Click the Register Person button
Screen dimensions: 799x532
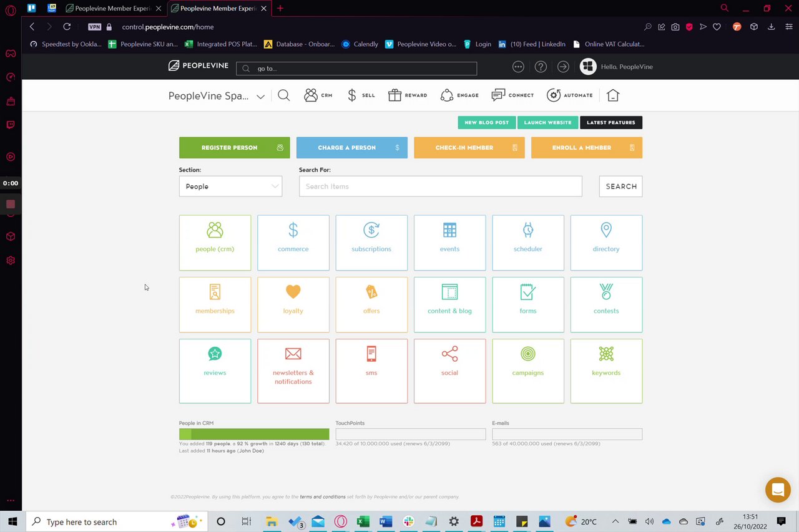pos(235,148)
